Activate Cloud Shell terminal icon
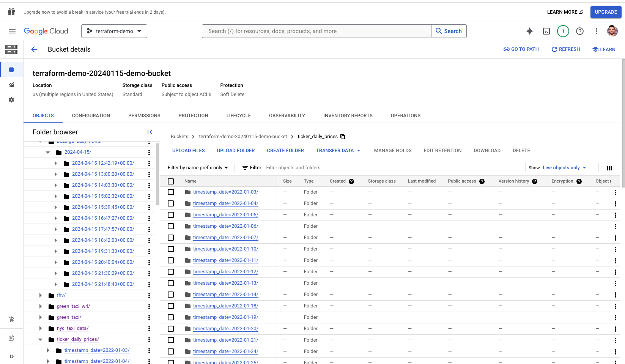 point(546,31)
